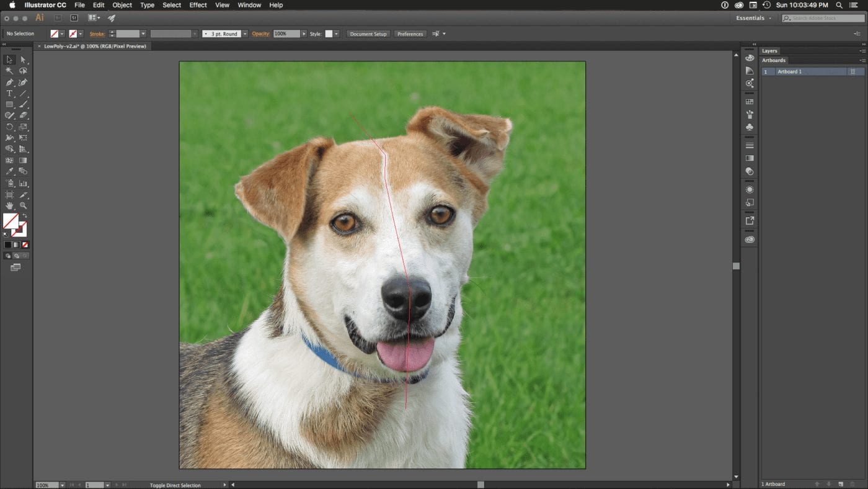Set paint mode to None
868x489 pixels.
[x=26, y=245]
